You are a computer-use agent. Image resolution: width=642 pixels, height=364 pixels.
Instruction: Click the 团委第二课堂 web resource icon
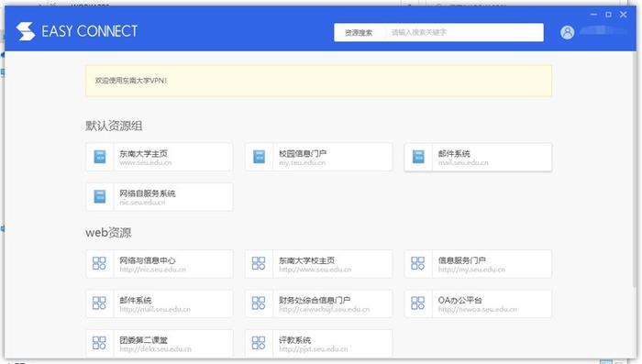coord(99,343)
